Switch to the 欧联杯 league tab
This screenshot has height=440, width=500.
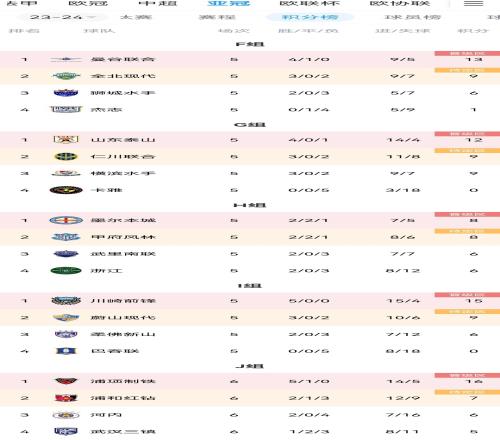pos(310,3)
